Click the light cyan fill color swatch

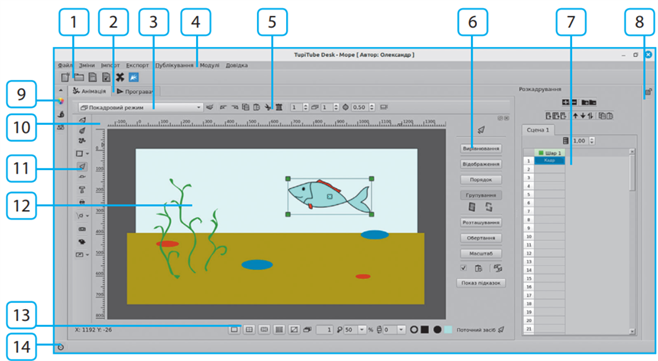click(x=448, y=330)
